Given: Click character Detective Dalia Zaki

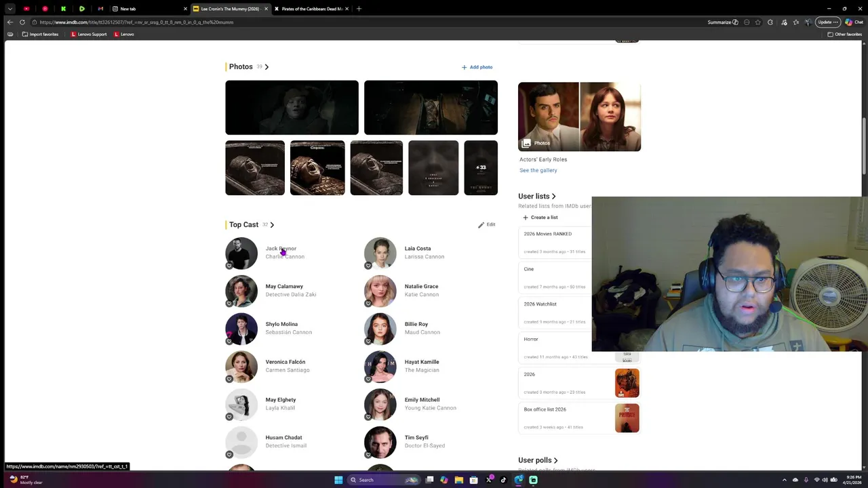Looking at the screenshot, I should pyautogui.click(x=291, y=294).
